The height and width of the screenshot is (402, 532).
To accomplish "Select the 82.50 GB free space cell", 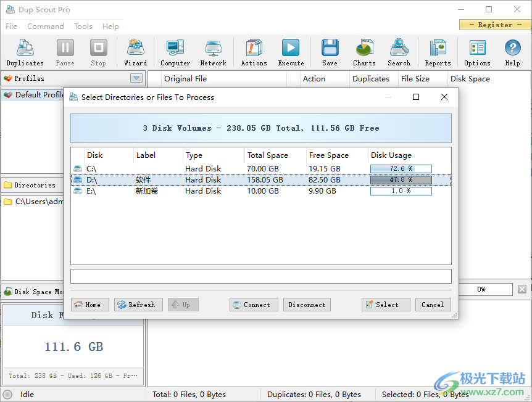I will click(x=325, y=180).
